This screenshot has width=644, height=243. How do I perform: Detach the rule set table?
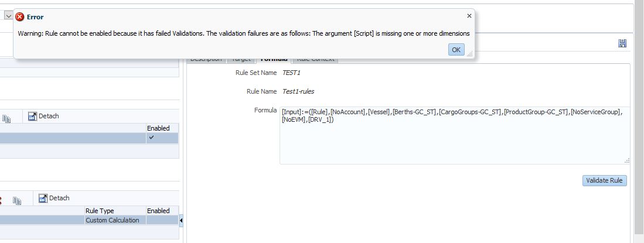point(43,116)
